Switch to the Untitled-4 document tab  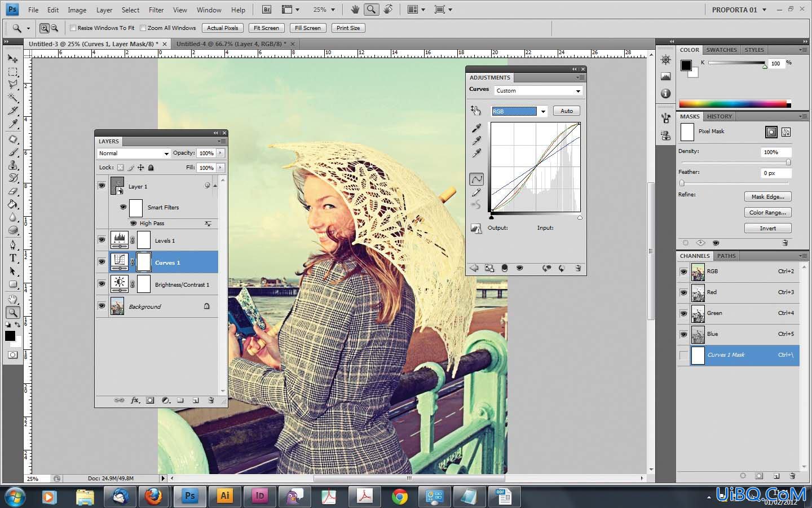click(231, 43)
